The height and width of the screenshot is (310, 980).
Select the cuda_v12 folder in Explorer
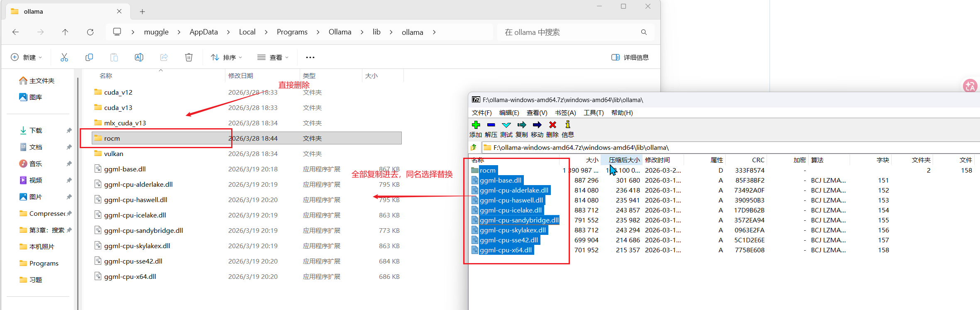247,92
